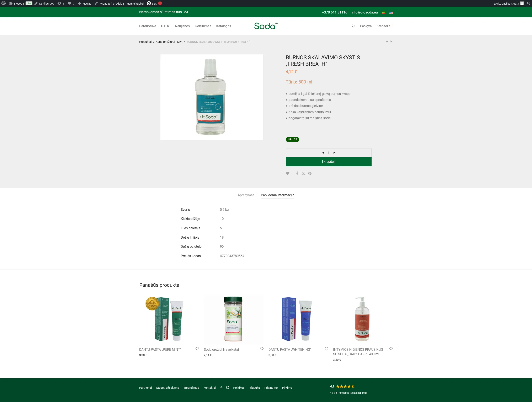This screenshot has width=532, height=402.
Task: Switch to English language flag
Action: (x=391, y=13)
